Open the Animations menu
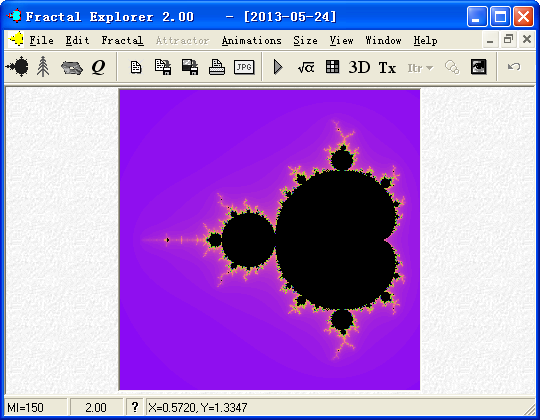540x420 pixels. click(251, 41)
